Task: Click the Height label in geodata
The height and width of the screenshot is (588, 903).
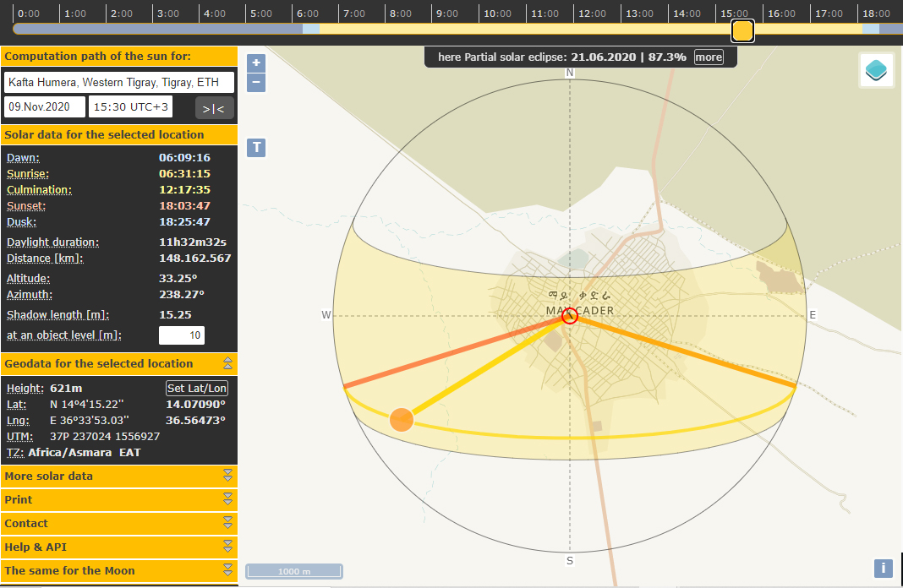Action: pos(25,389)
